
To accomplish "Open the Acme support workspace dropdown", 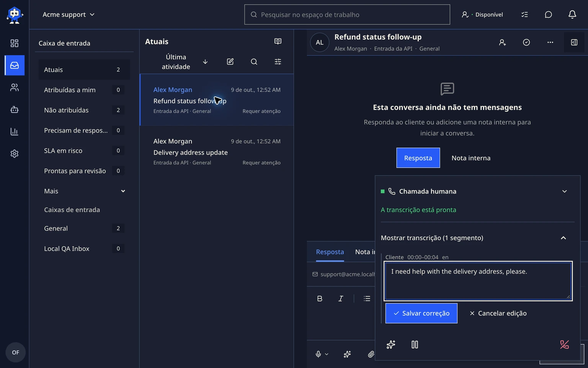I will tap(69, 15).
